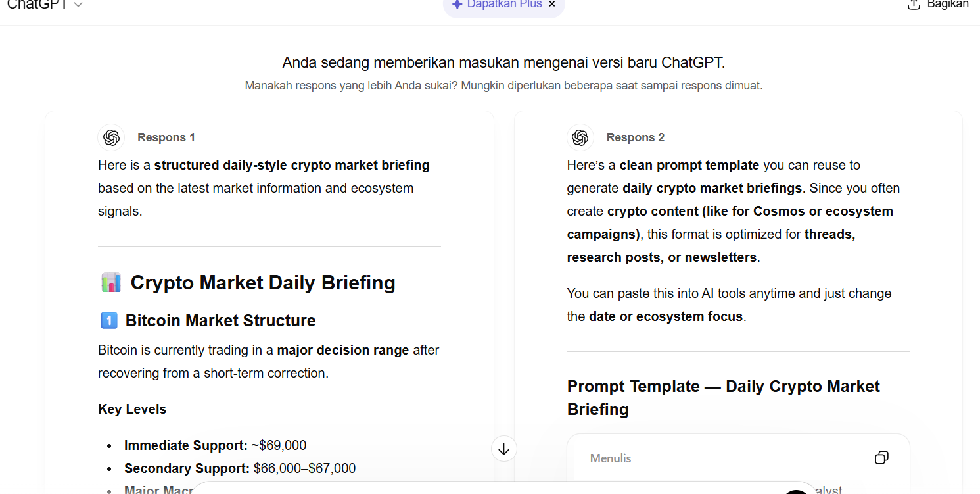The width and height of the screenshot is (980, 494).
Task: Click the Bagikan share button
Action: coord(939,5)
